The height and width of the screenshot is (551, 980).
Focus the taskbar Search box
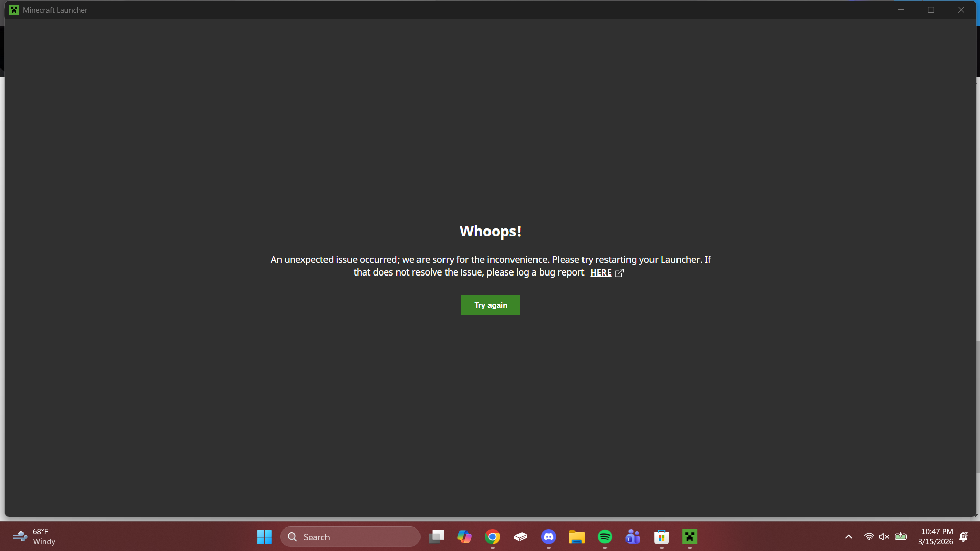pos(350,537)
